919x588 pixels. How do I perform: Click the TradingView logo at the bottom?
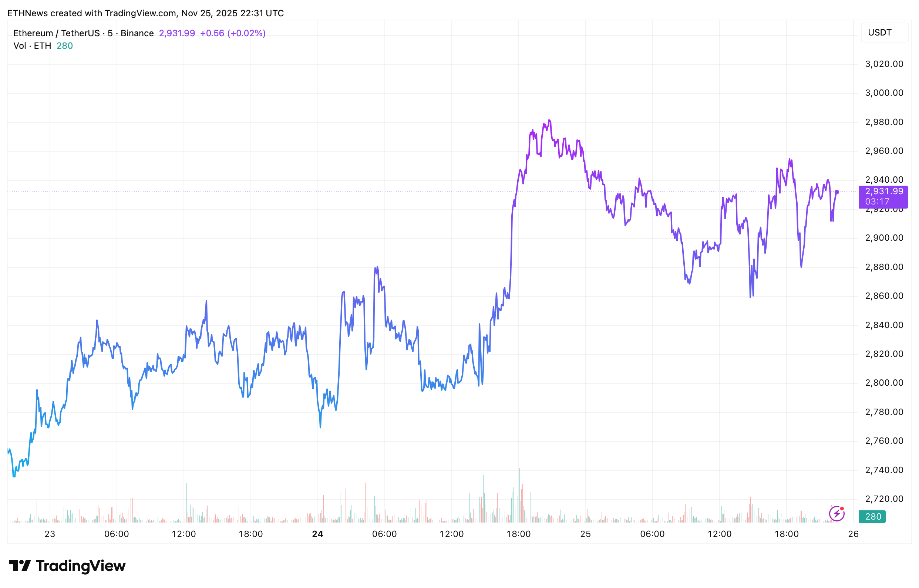pyautogui.click(x=67, y=565)
